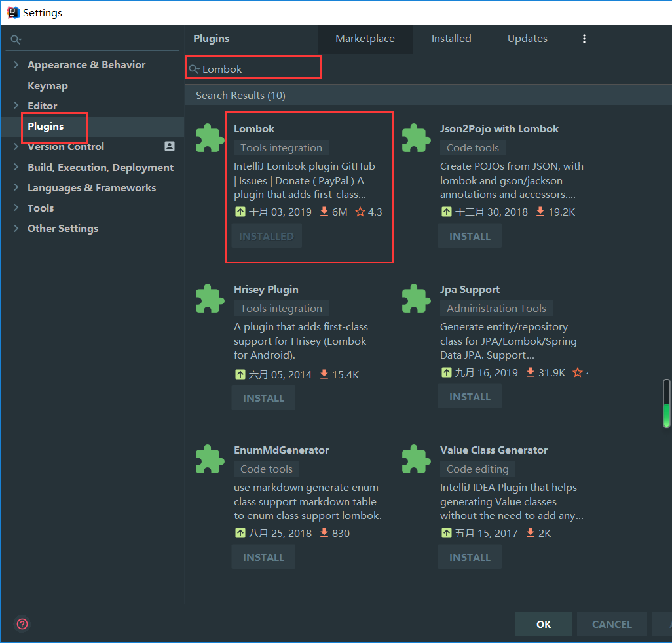Viewport: 672px width, 643px height.
Task: Click the Jpa Support plugin icon
Action: pos(416,299)
